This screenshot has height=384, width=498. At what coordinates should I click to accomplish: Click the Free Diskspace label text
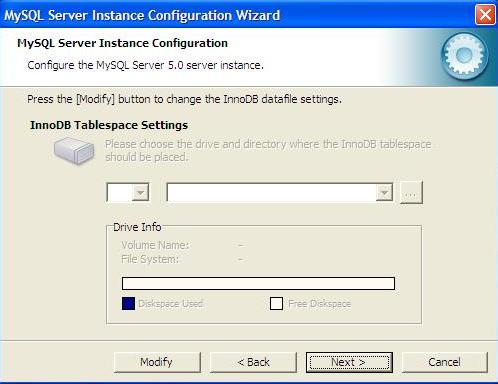pos(319,304)
